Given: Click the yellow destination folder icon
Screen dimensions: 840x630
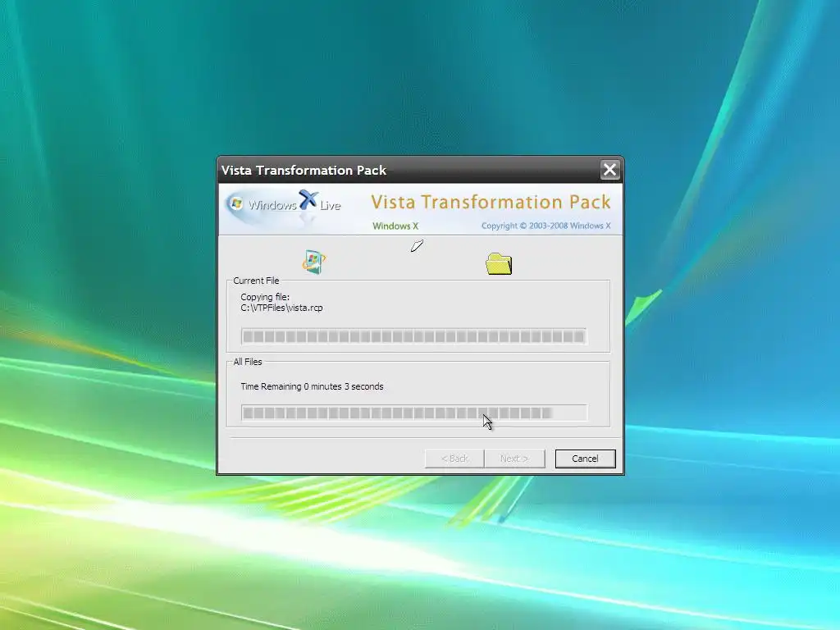Looking at the screenshot, I should pos(499,263).
